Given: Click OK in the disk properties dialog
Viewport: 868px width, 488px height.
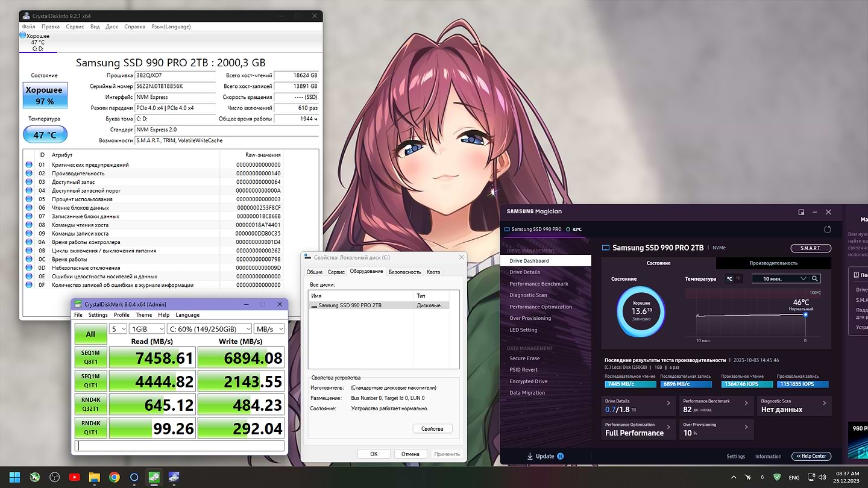Looking at the screenshot, I should point(374,454).
